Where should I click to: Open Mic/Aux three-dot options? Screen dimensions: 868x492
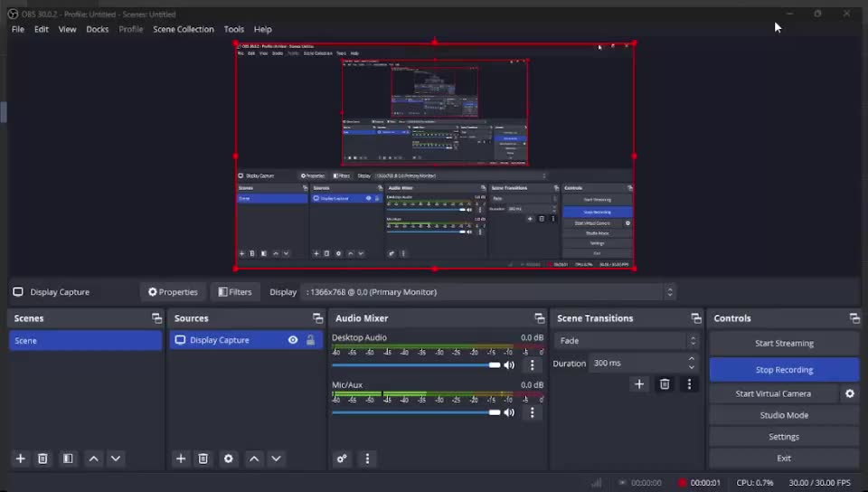tap(532, 412)
